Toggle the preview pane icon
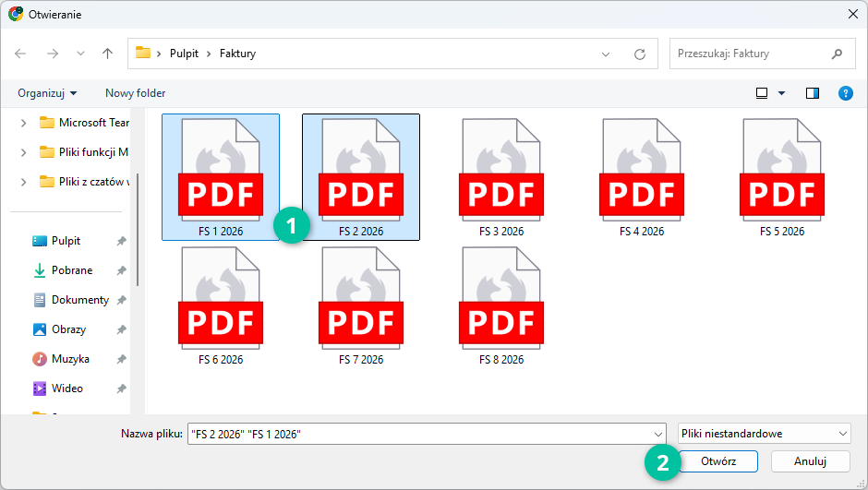The image size is (868, 490). 813,93
